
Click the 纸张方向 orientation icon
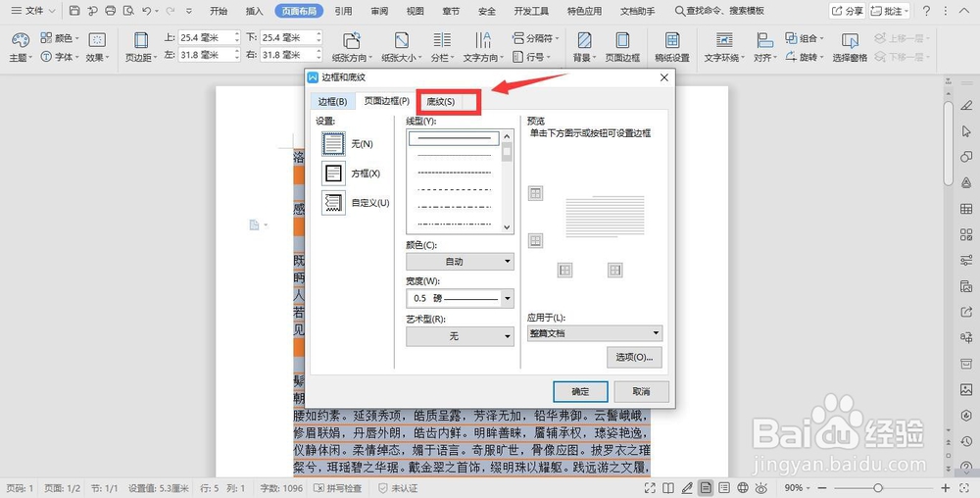coord(352,40)
